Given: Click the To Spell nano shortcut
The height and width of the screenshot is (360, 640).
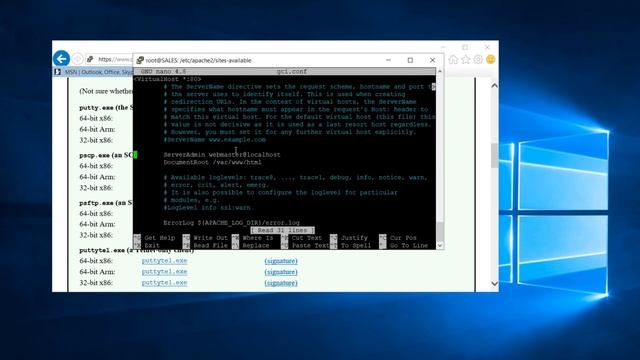Looking at the screenshot, I should click(351, 246).
